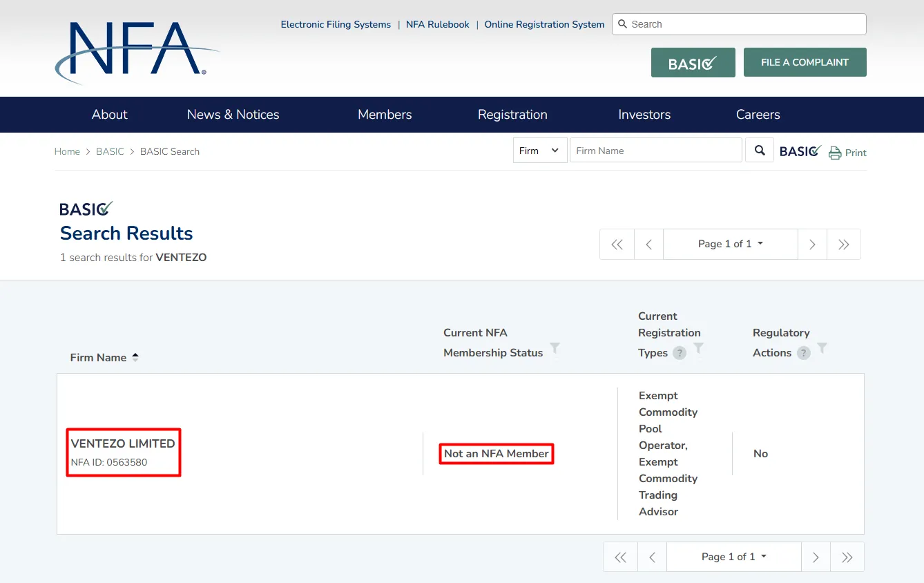The width and height of the screenshot is (924, 583).
Task: Go to previous page using bottom pagination
Action: 652,557
